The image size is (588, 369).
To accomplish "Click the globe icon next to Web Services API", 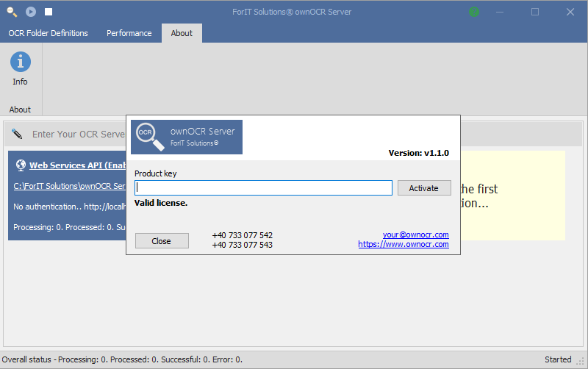I will click(x=21, y=165).
